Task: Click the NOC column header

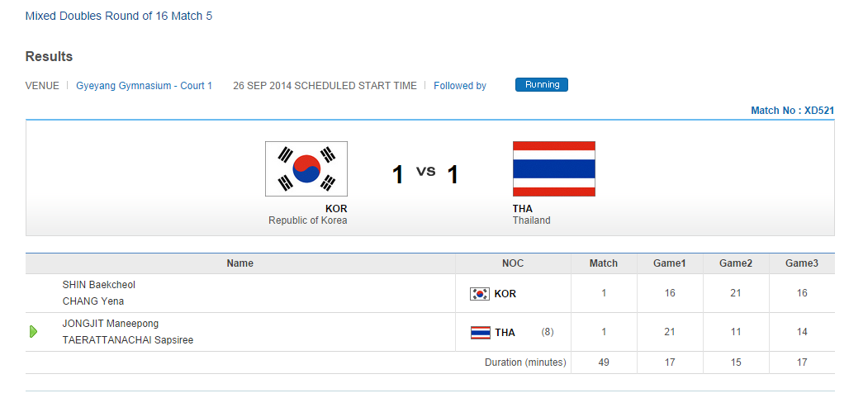Action: [x=513, y=263]
